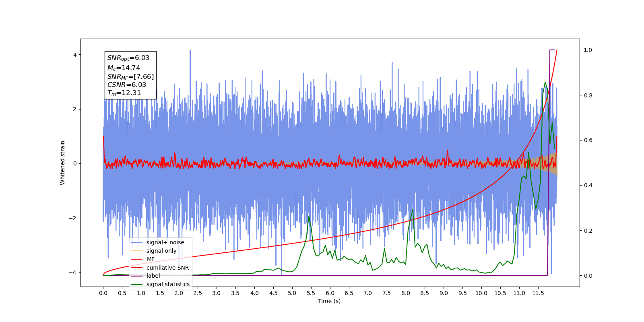
Task: Click the x-axis tick label 1.0
Action: point(141,293)
